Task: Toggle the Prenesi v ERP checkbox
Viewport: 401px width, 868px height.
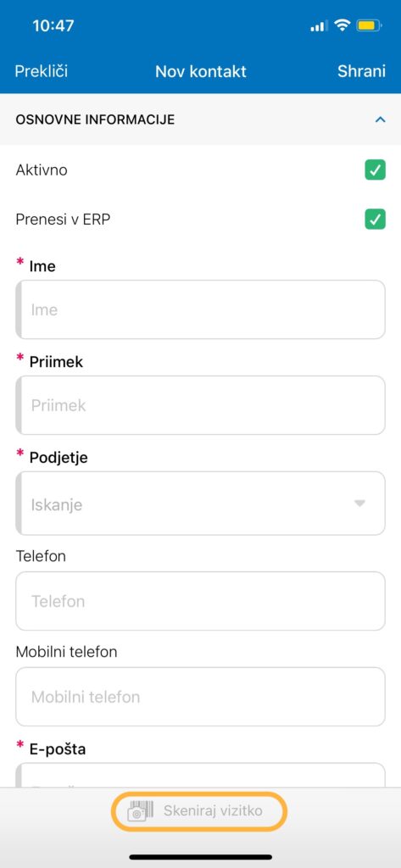Action: click(375, 220)
